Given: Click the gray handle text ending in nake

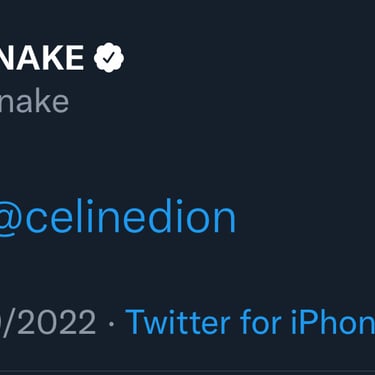Looking at the screenshot, I should [x=34, y=102].
